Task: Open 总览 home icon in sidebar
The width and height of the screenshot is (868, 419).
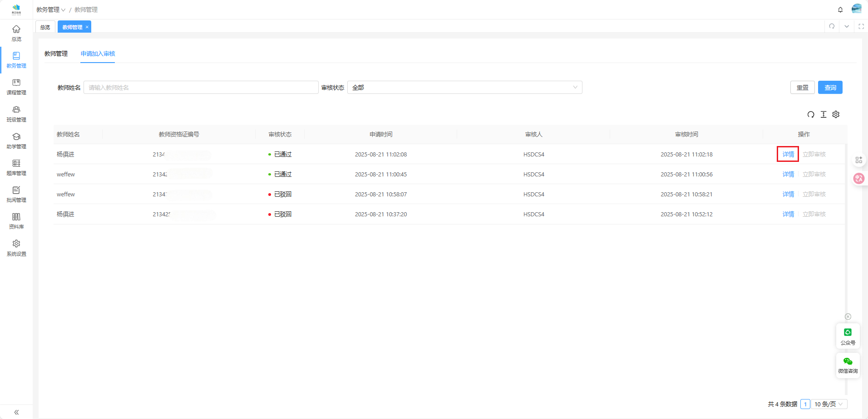Action: click(16, 33)
